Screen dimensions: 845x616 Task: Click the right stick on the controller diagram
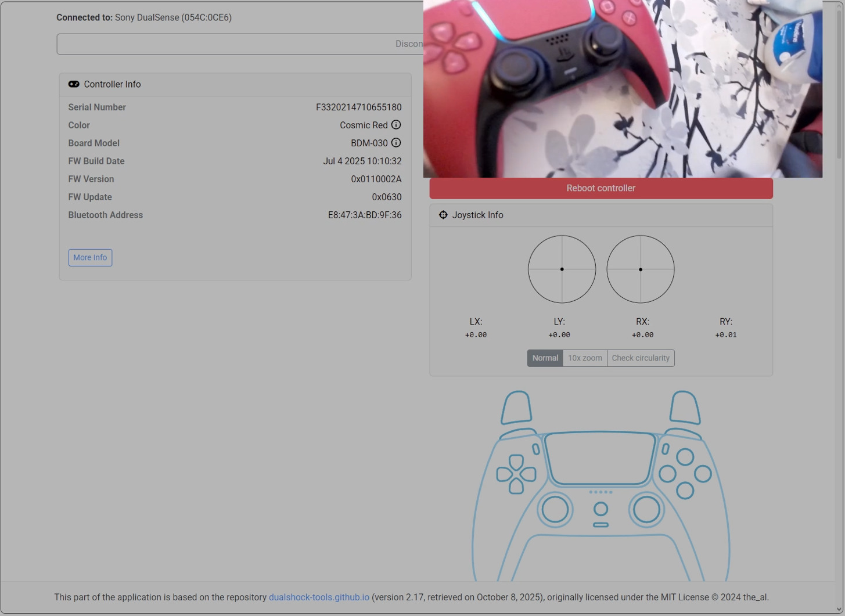[x=646, y=509]
